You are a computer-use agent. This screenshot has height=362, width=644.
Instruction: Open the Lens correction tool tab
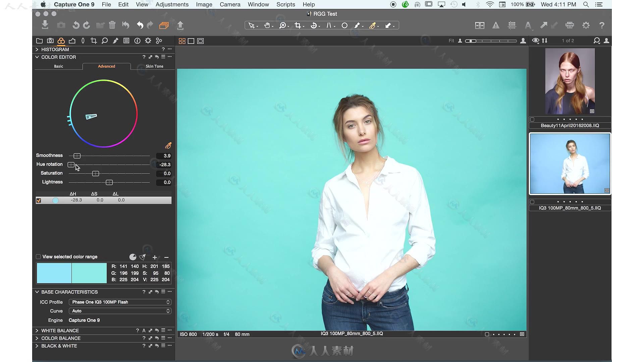coord(83,41)
